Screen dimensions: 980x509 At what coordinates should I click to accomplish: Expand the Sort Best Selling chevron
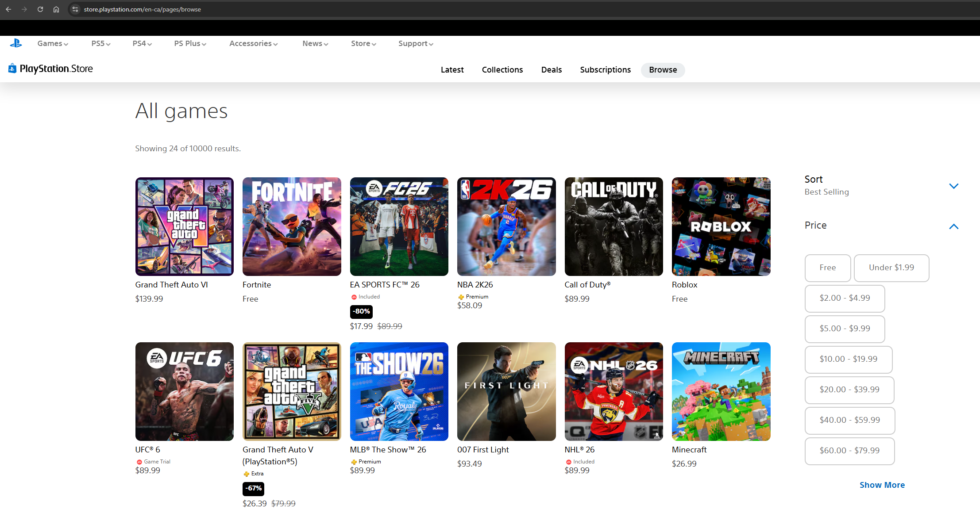pos(954,186)
